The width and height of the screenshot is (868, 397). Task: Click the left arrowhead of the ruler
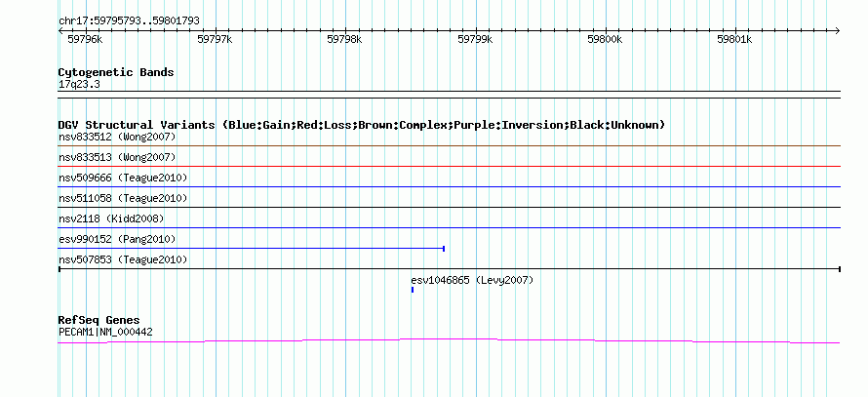tap(60, 31)
